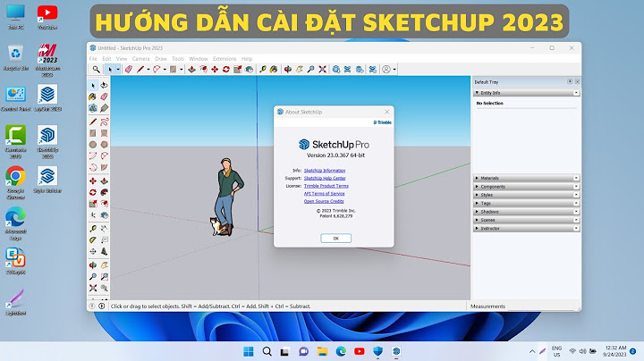Viewport: 644px width, 361px height.
Task: Select the Freehand tool in left toolset
Action: pos(105,122)
